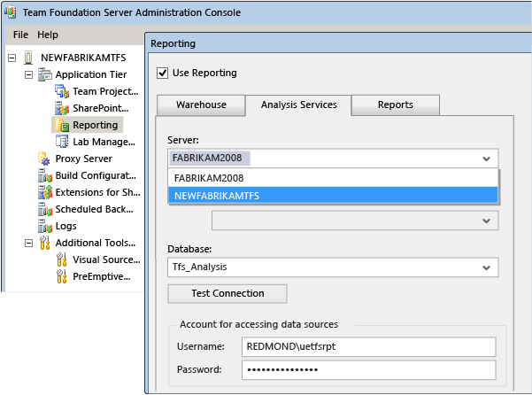Toggle the Use Reporting checkbox

163,73
